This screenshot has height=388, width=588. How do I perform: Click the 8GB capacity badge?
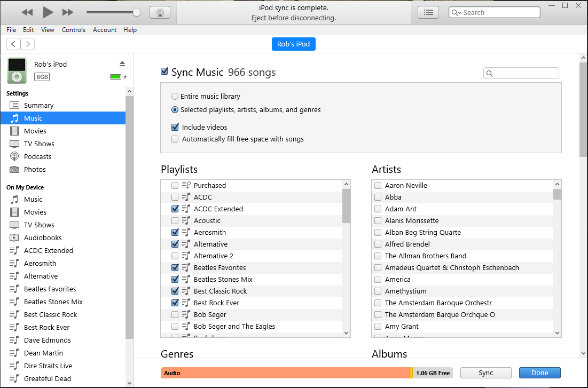click(42, 77)
